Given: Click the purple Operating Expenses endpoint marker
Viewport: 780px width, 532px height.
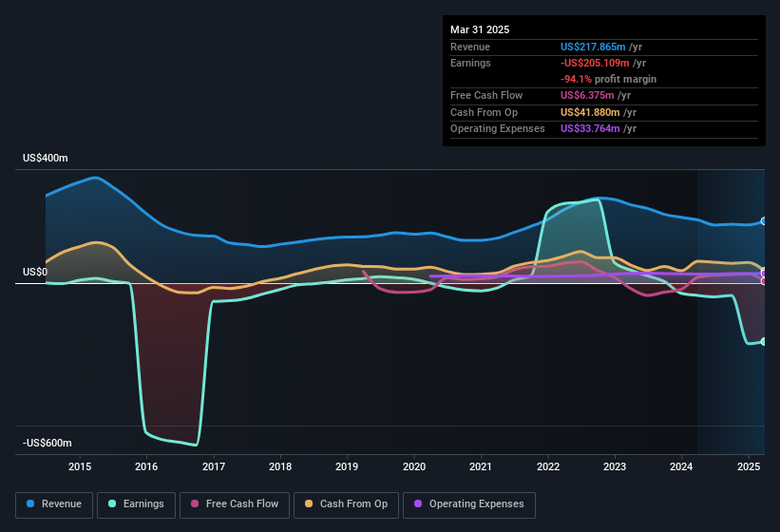Looking at the screenshot, I should pos(764,274).
